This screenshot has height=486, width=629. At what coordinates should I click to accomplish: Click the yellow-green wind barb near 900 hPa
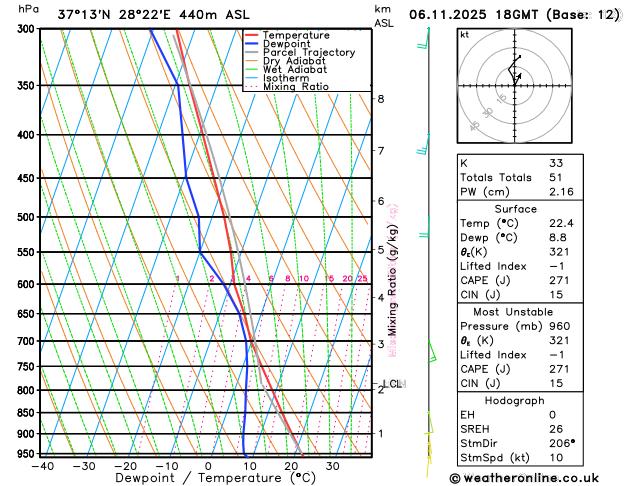click(x=429, y=423)
